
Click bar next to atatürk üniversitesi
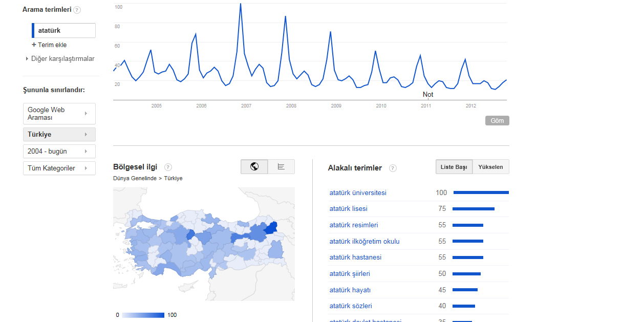(x=481, y=193)
